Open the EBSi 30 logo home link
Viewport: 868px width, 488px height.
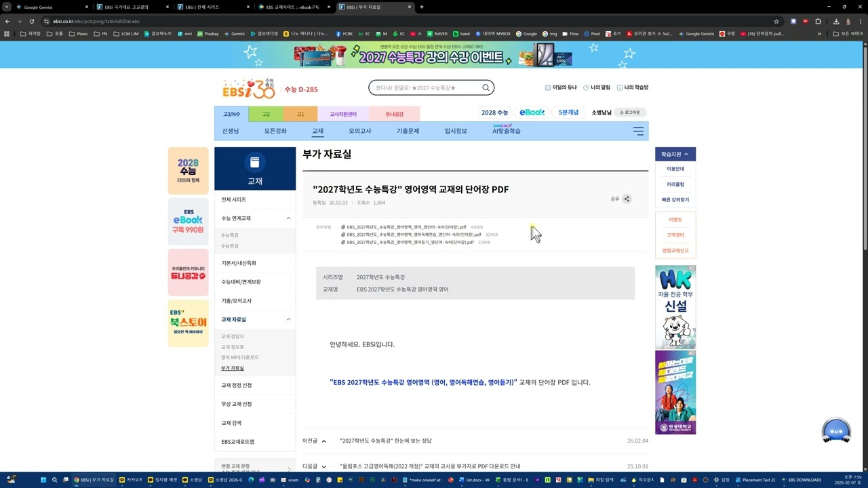point(249,88)
